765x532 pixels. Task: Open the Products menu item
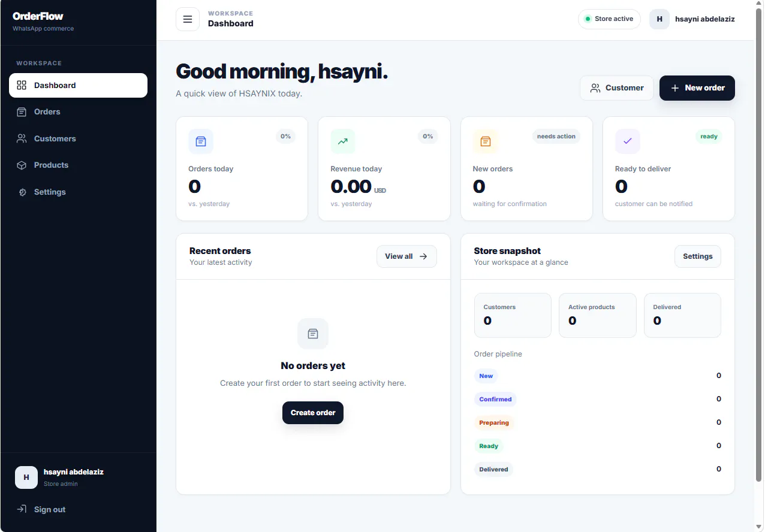[78, 165]
